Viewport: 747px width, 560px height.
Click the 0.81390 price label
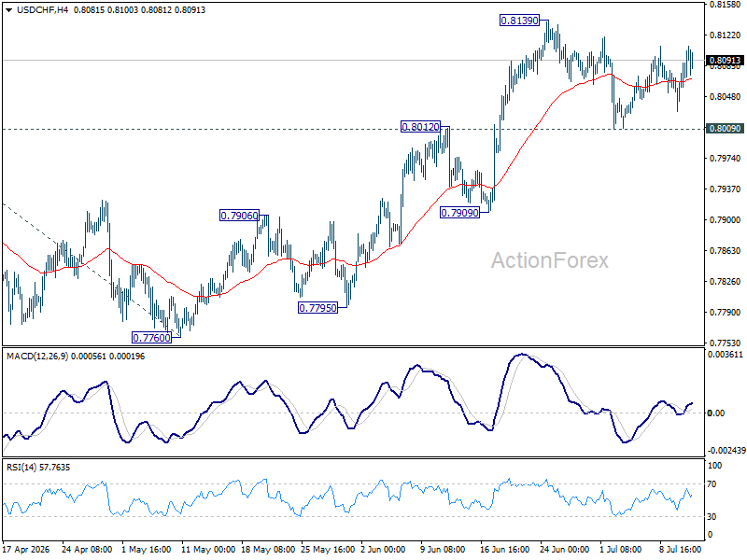click(x=519, y=21)
